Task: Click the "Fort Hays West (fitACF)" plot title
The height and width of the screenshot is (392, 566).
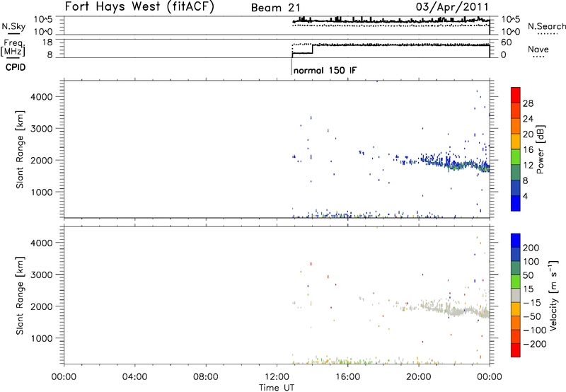Action: [139, 7]
